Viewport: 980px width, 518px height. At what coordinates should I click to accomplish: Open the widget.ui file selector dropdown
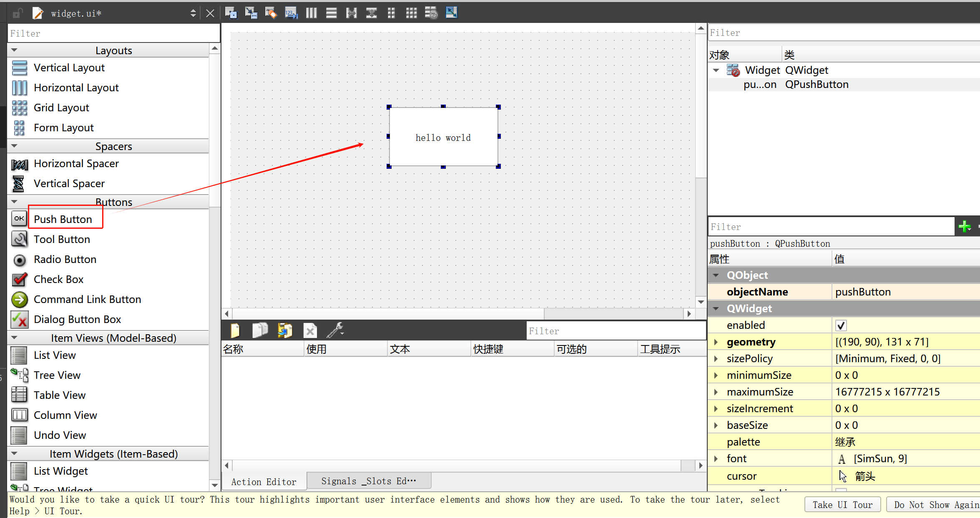click(193, 13)
